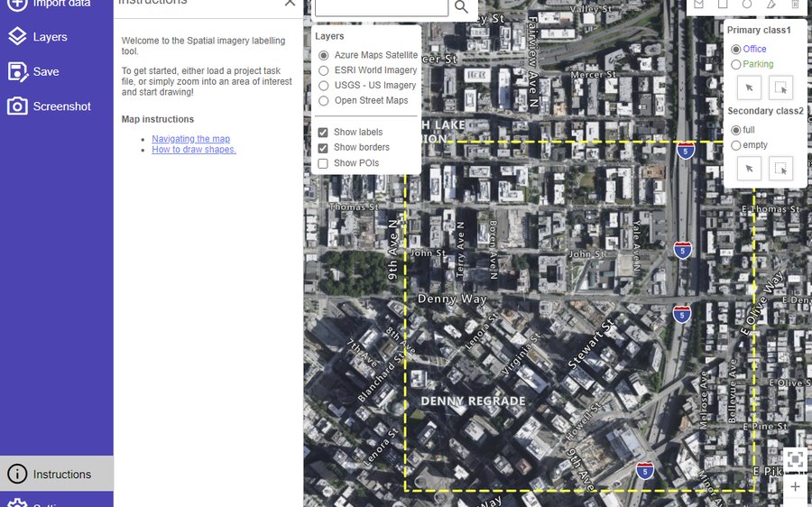Click the 'Yale Ave N' map label
The height and width of the screenshot is (507, 812).
pos(636,245)
